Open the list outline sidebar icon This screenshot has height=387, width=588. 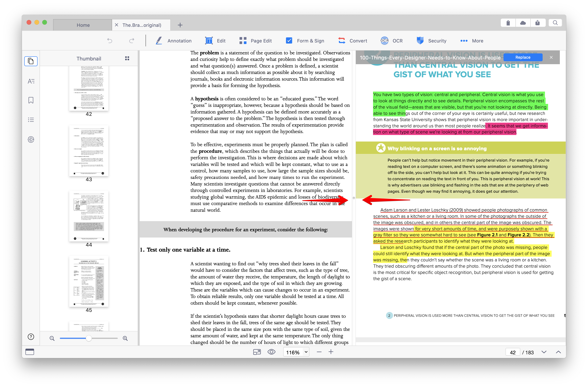click(31, 120)
